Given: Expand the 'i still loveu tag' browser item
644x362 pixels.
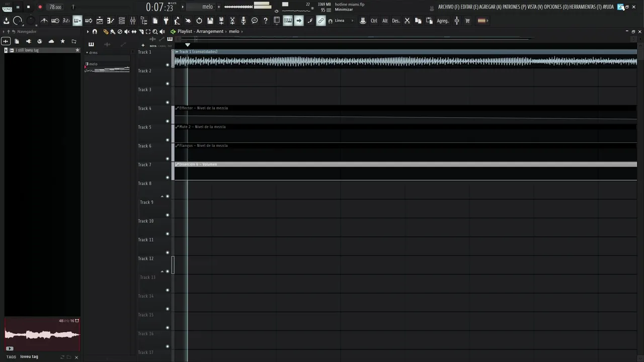Looking at the screenshot, I should click(x=6, y=50).
